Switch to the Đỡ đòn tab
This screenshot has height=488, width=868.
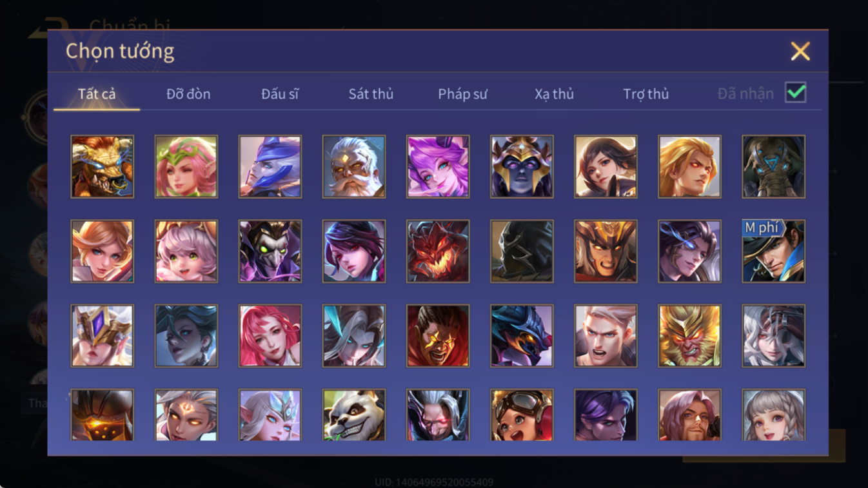[188, 94]
